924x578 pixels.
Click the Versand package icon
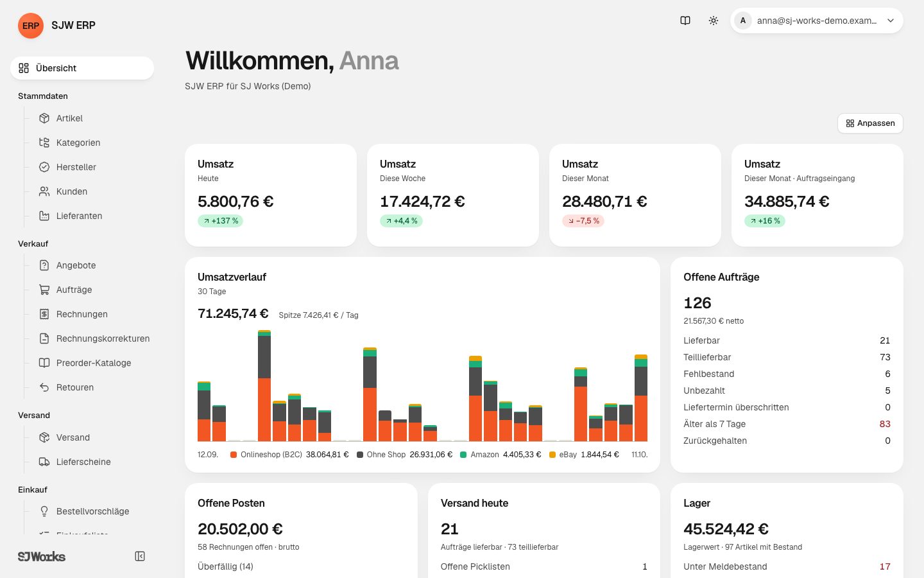(x=44, y=437)
